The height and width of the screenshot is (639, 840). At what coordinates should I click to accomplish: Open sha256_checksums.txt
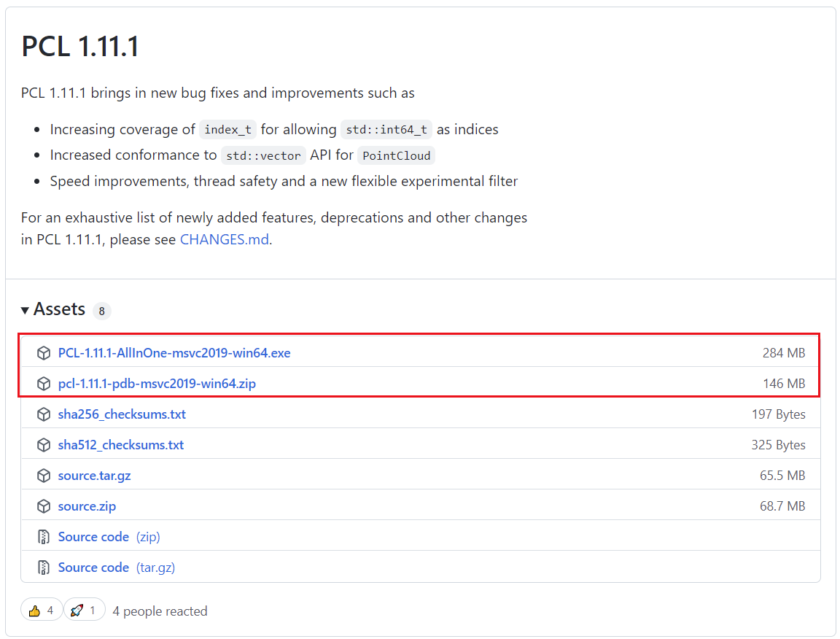click(122, 414)
